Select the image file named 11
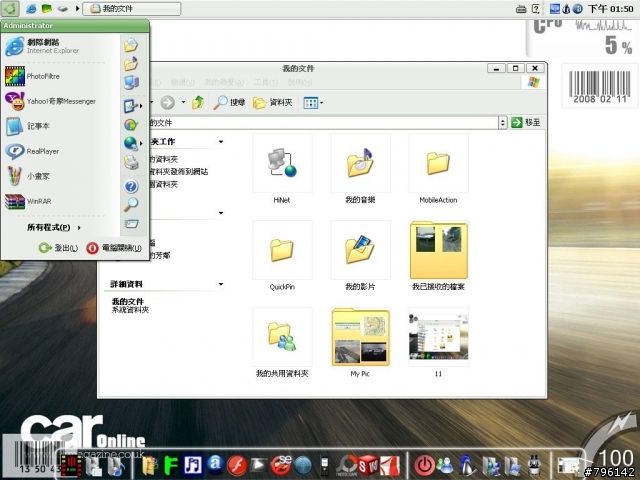Viewport: 640px width, 480px height. pyautogui.click(x=438, y=342)
